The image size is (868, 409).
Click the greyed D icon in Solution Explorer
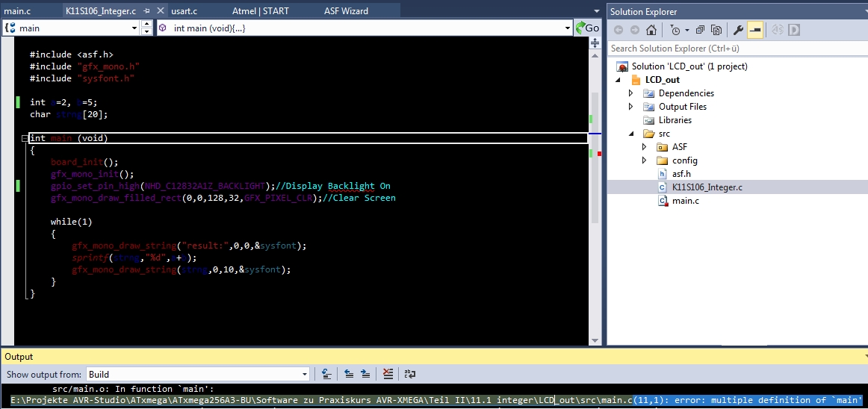tap(794, 30)
